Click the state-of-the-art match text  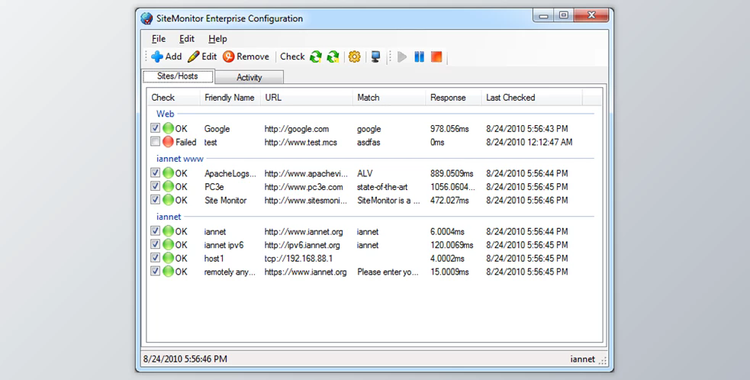click(x=382, y=187)
